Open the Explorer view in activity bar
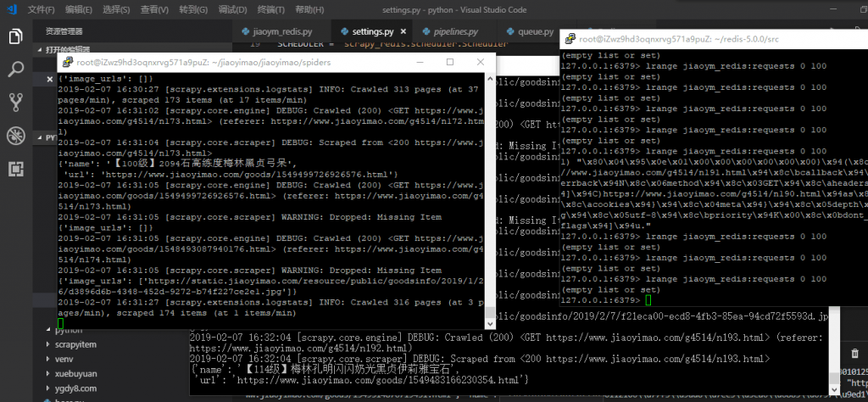This screenshot has height=402, width=868. [x=15, y=36]
